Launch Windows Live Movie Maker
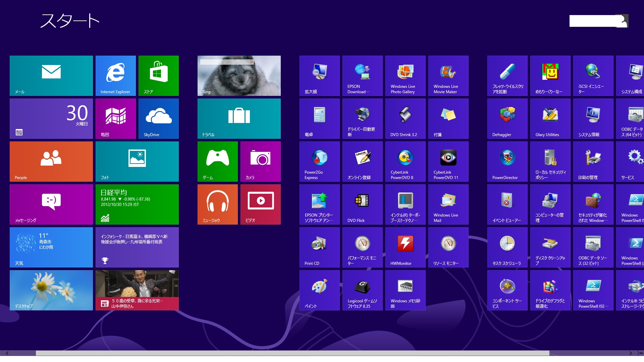Screen dimensions: 644x362 click(448, 75)
